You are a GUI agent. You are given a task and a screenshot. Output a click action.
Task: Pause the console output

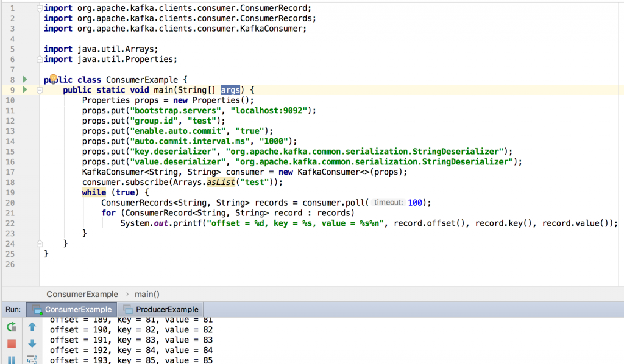click(12, 360)
